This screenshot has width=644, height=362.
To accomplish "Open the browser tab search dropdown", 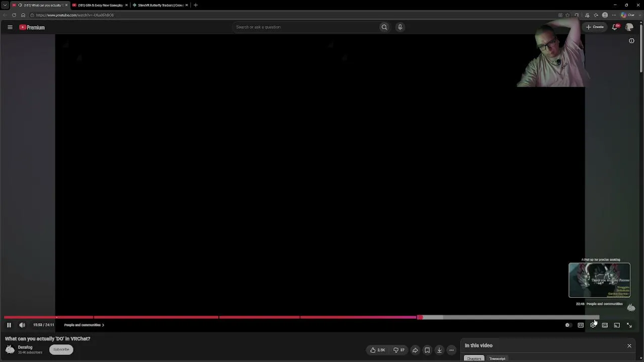I will [x=5, y=5].
